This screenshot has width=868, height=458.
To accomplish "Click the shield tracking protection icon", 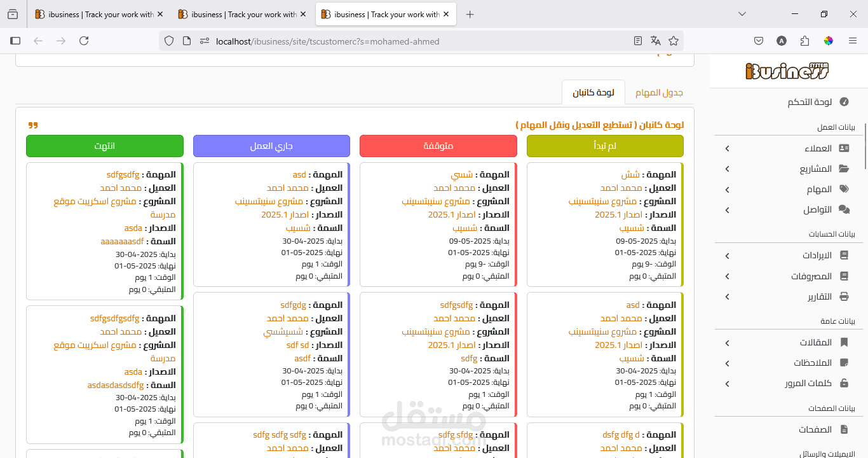I will click(x=169, y=41).
